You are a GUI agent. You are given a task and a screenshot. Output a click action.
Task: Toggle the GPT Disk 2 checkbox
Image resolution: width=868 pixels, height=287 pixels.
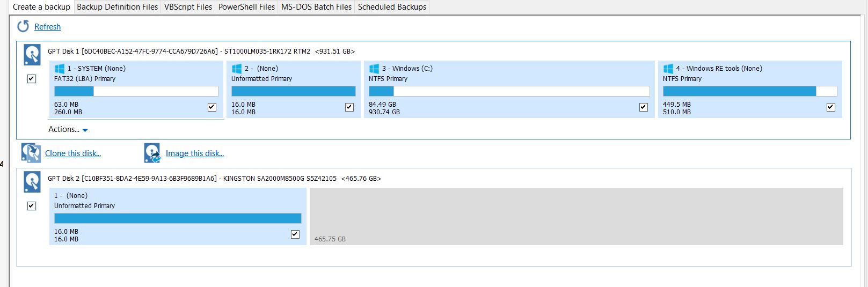(x=32, y=206)
